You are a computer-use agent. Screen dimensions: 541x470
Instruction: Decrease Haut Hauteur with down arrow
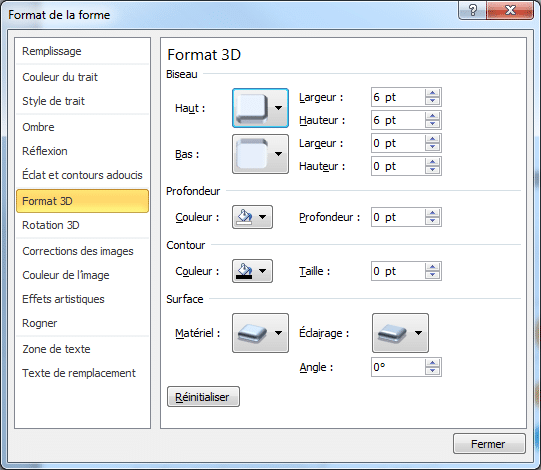[432, 124]
